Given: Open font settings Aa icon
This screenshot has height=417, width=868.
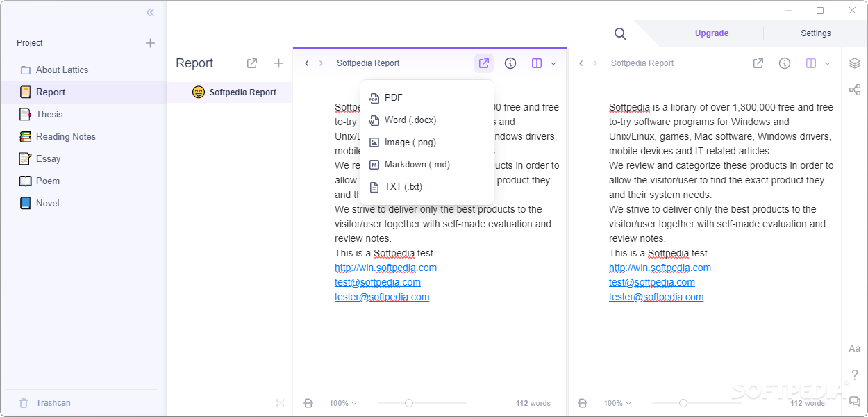Looking at the screenshot, I should 855,348.
